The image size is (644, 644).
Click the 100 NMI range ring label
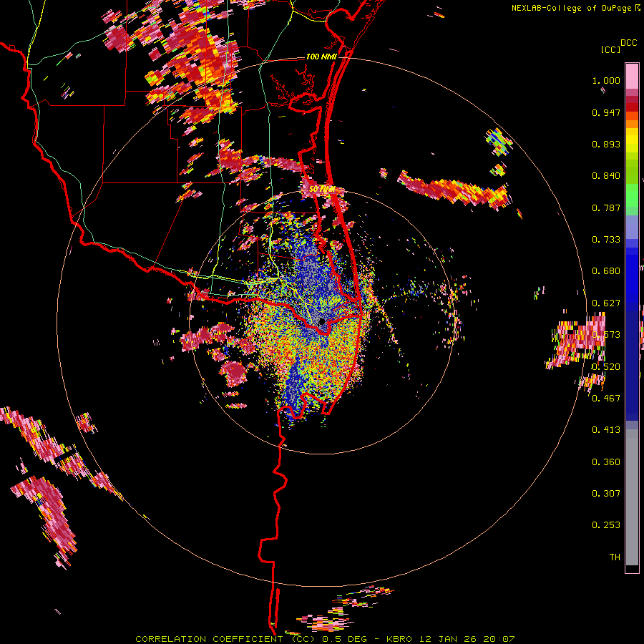coord(321,57)
